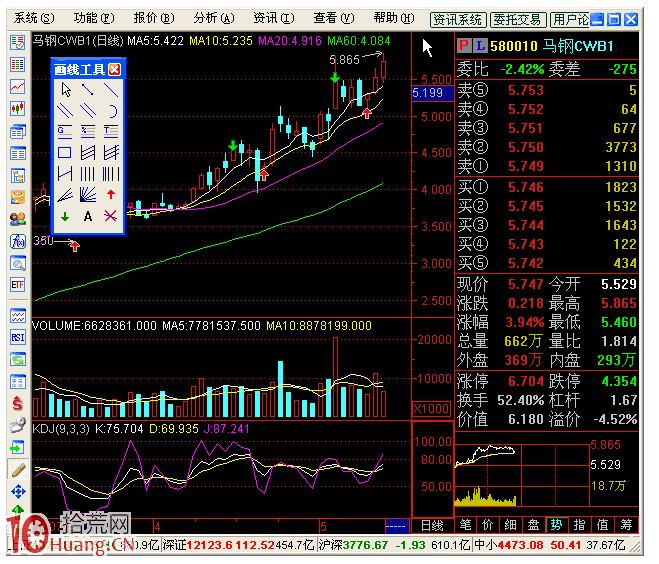Click the formula f(x) sidebar icon
The image size is (659, 564).
click(18, 241)
